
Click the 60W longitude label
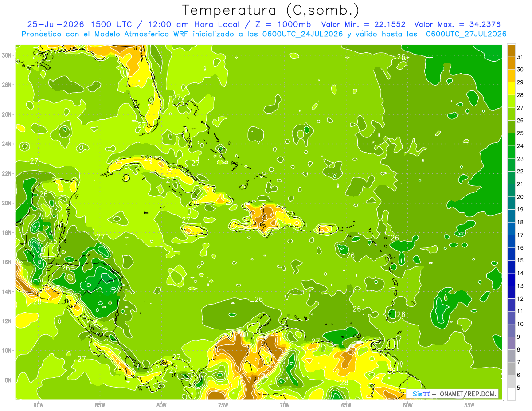click(408, 405)
